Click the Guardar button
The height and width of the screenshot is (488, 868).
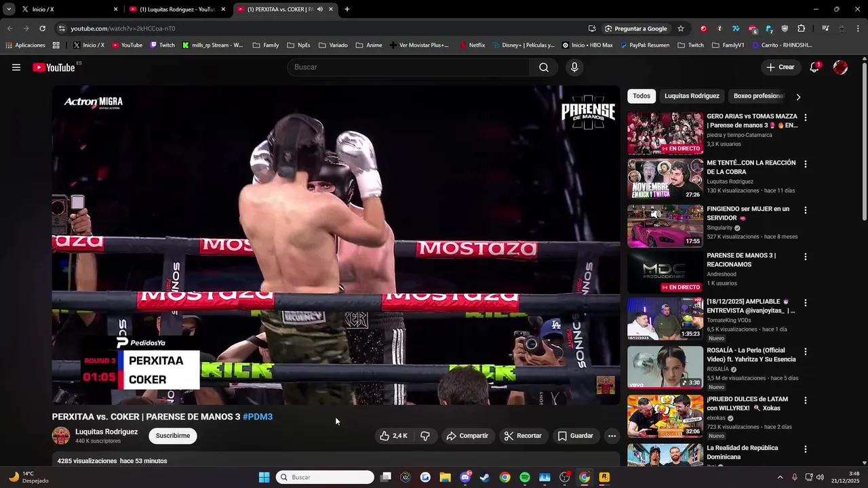575,436
